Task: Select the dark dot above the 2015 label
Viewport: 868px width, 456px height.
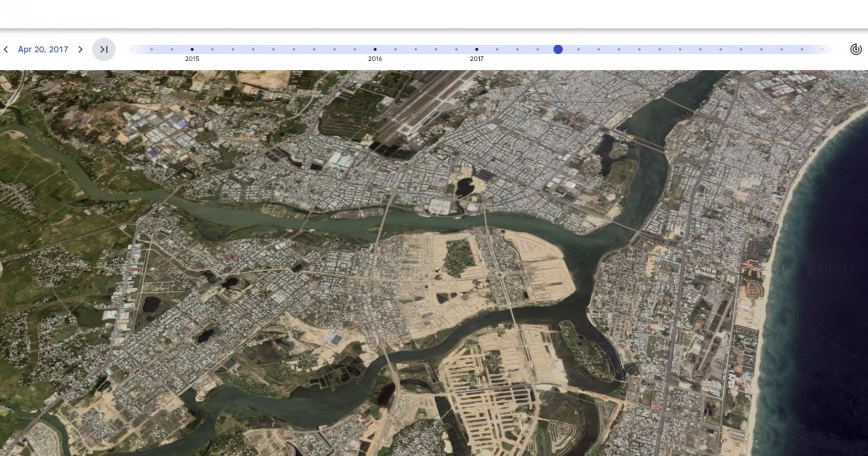Action: tap(192, 49)
